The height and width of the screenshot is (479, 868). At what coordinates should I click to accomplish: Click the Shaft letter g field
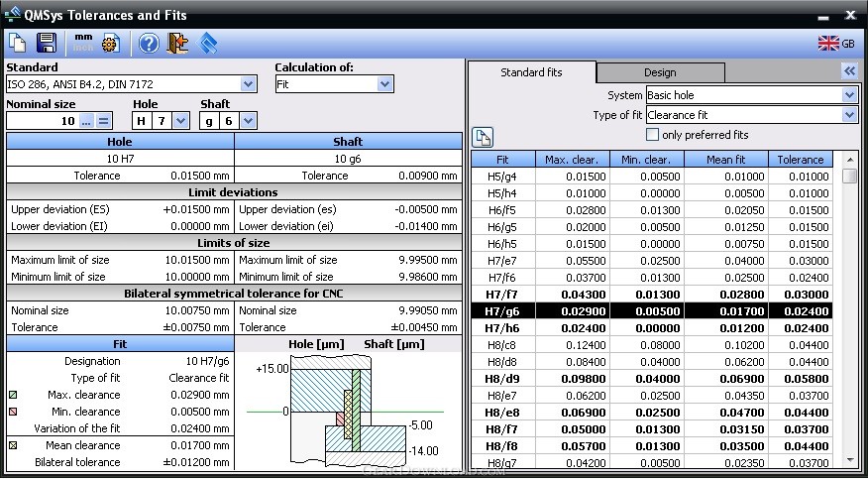[x=209, y=120]
